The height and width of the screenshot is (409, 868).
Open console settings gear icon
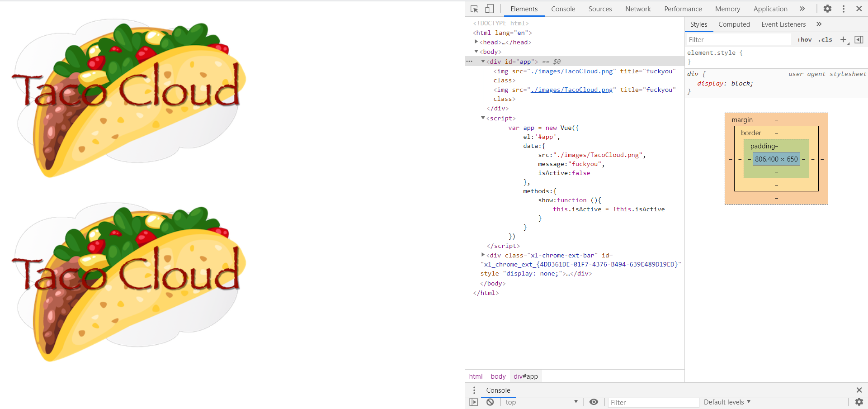pyautogui.click(x=859, y=402)
